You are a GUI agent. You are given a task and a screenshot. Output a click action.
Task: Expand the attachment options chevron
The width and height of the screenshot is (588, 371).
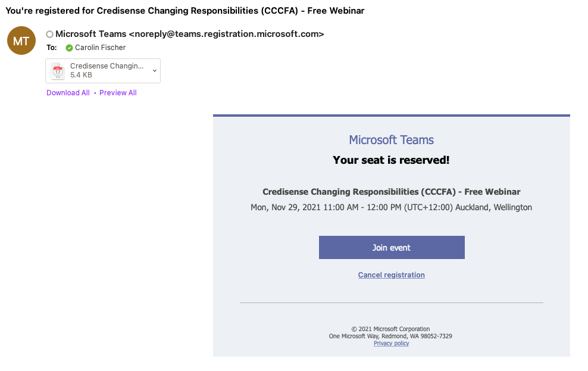(155, 70)
